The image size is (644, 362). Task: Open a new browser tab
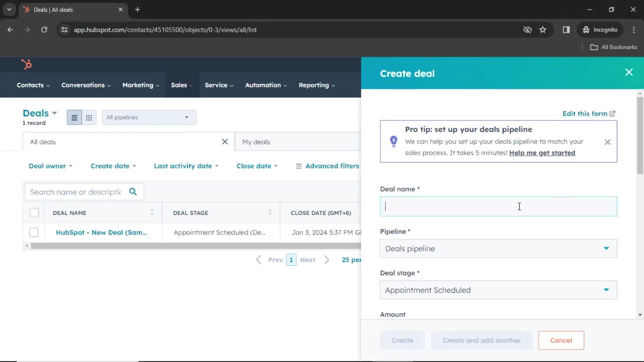pyautogui.click(x=138, y=10)
